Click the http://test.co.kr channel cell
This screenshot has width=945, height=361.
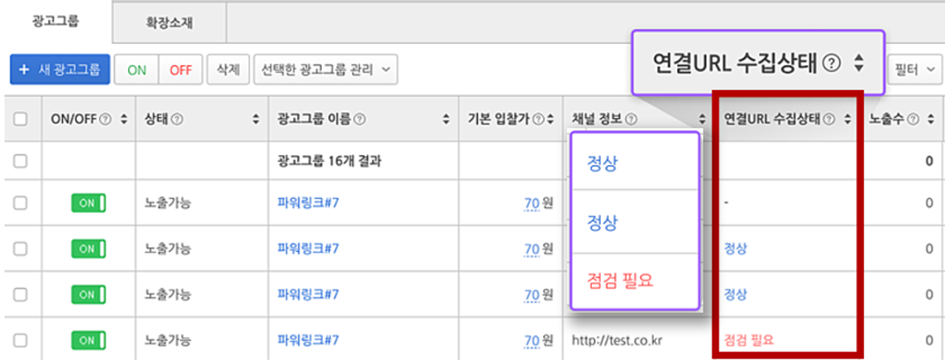616,341
